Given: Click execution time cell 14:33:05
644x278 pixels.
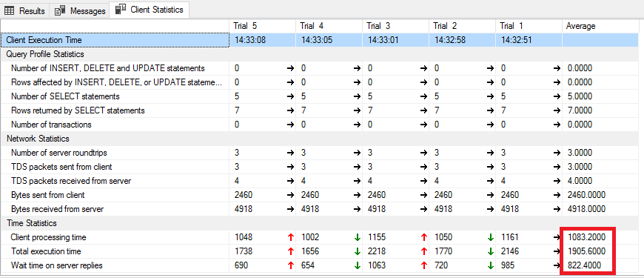Looking at the screenshot, I should pyautogui.click(x=317, y=40).
